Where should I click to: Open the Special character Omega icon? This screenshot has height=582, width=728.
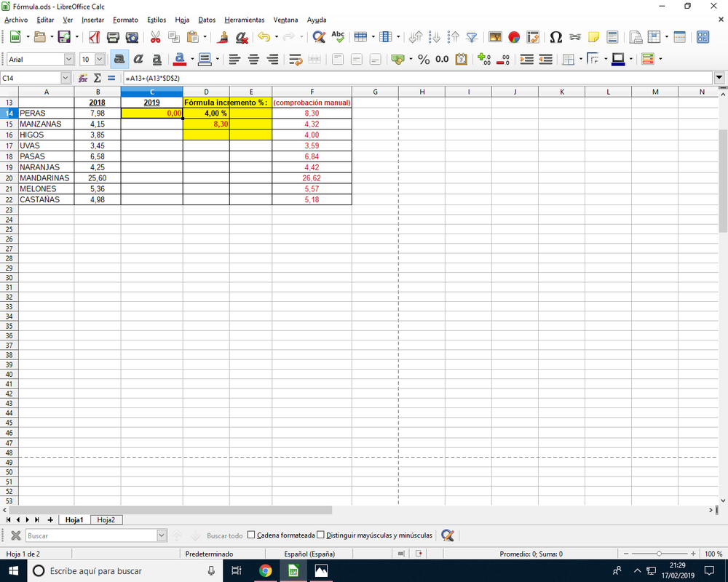[x=555, y=36]
